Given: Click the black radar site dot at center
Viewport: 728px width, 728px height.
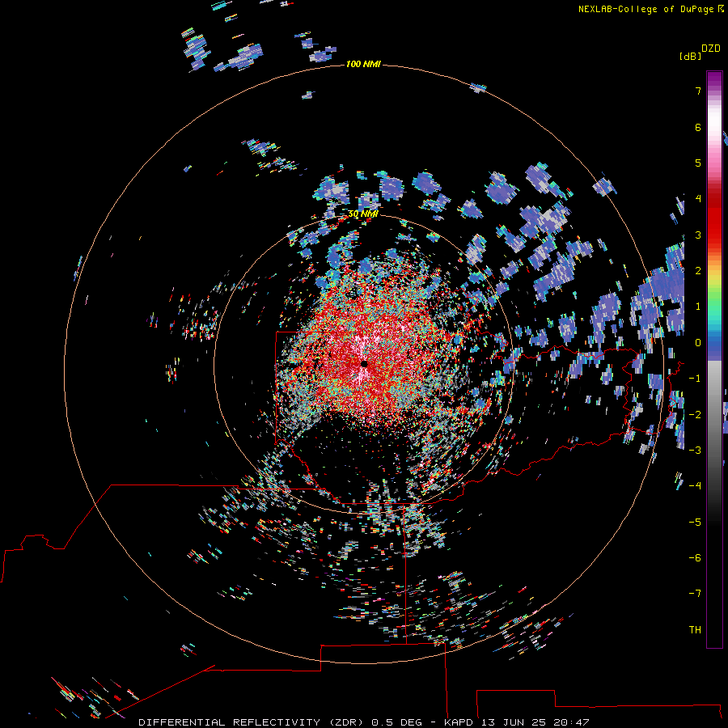Looking at the screenshot, I should tap(364, 364).
